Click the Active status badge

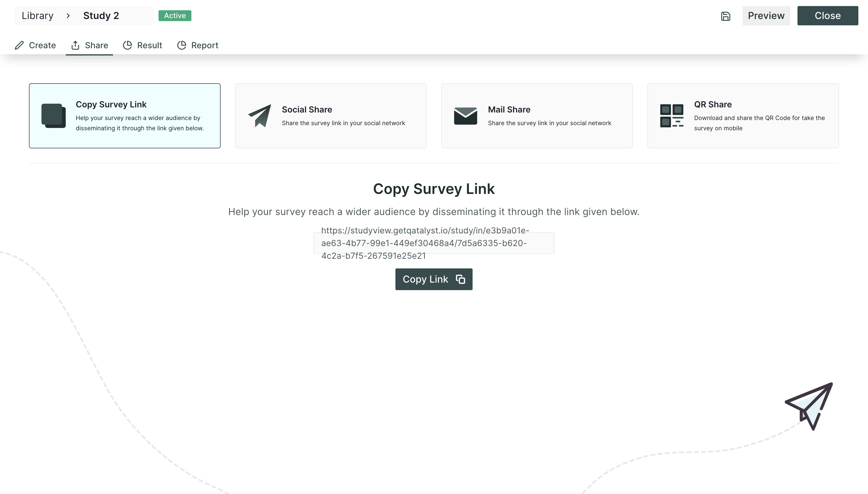[175, 16]
